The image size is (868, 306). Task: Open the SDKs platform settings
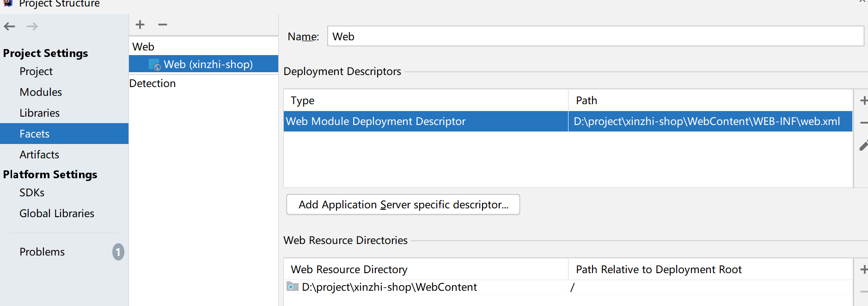tap(32, 193)
